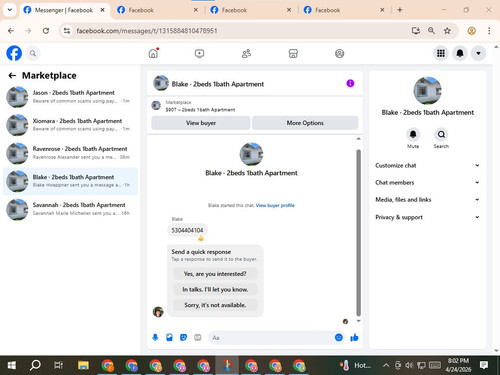Send quick response 'Yes, are you interested?'
This screenshot has width=500, height=375.
coord(215,274)
